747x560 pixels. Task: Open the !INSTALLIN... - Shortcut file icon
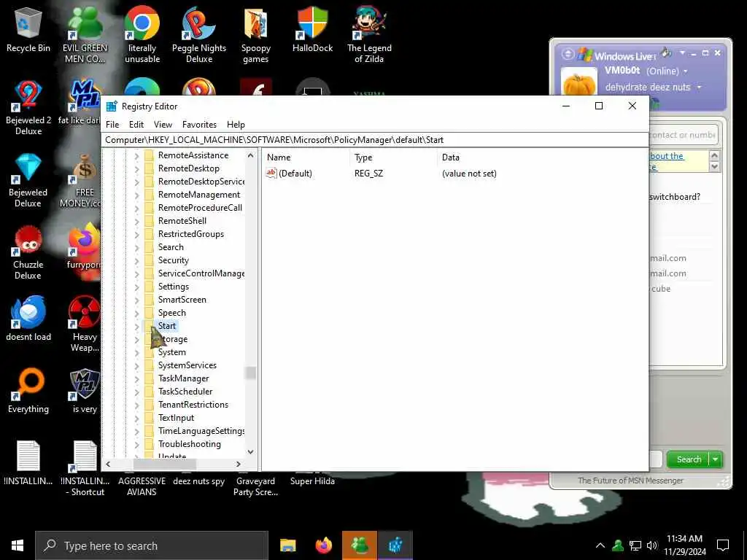[x=85, y=469]
